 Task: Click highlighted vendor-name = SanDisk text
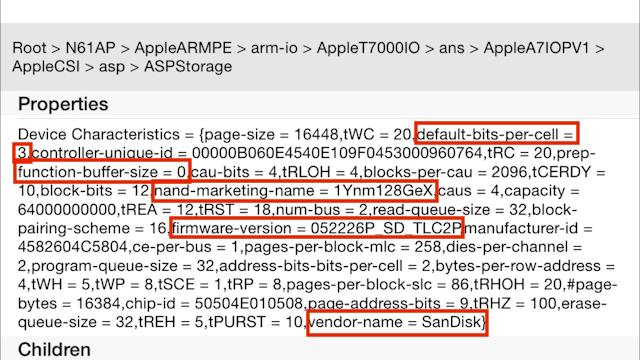click(x=397, y=322)
